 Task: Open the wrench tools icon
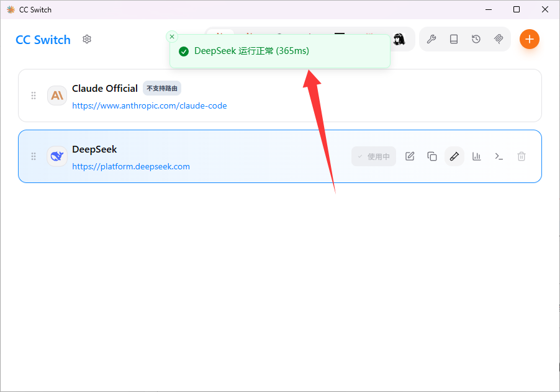tap(431, 39)
